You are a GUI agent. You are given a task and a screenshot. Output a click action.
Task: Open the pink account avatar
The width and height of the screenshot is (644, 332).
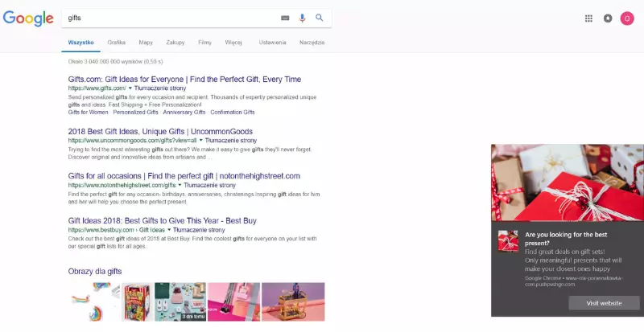[x=627, y=18]
